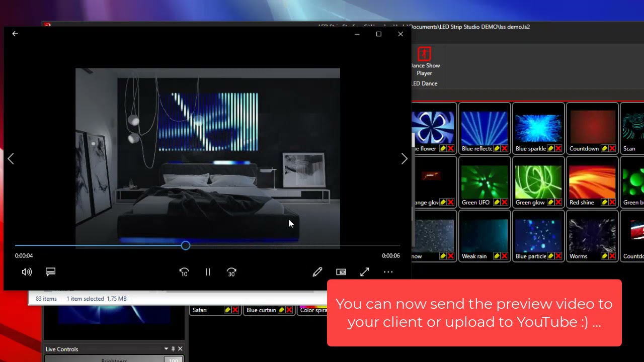
Task: Open Dance Show Player tool
Action: (x=424, y=61)
